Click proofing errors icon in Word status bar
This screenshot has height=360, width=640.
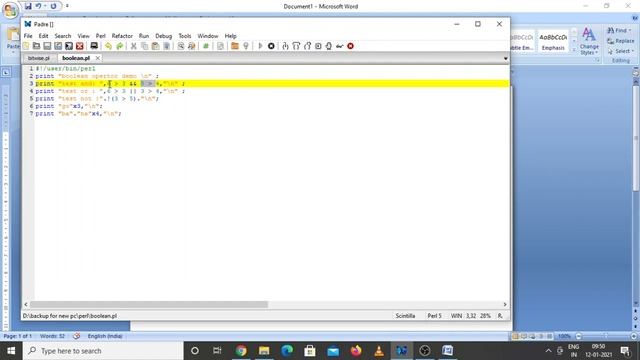coord(76,336)
